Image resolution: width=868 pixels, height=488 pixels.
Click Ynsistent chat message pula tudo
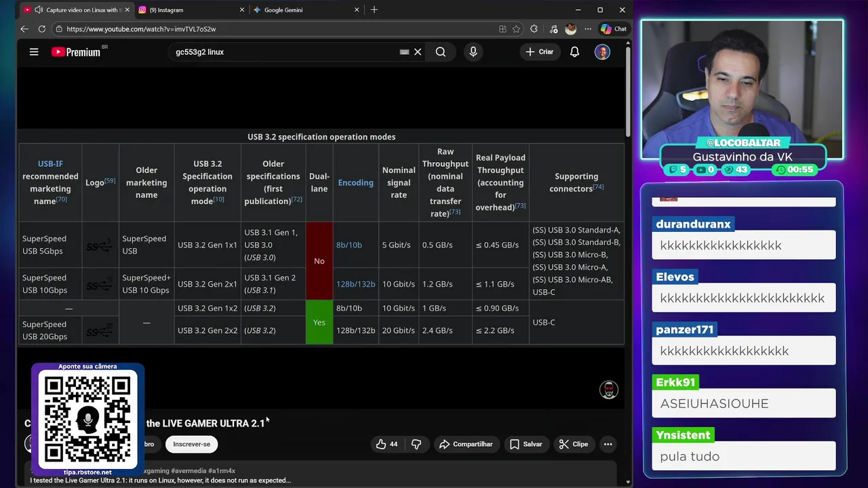(x=743, y=456)
